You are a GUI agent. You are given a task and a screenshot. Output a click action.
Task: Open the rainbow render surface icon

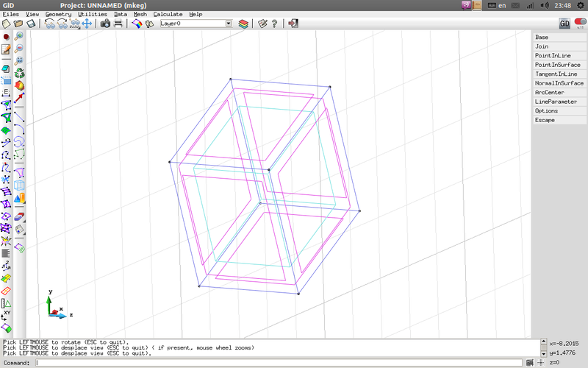(x=137, y=24)
